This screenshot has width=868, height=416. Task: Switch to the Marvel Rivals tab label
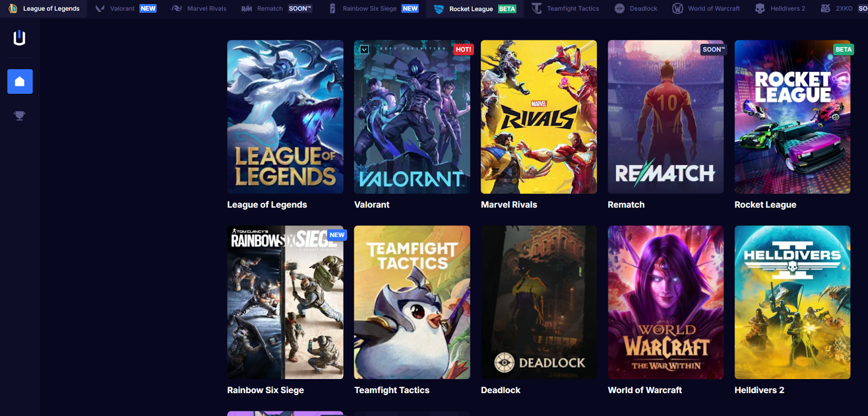tap(207, 9)
